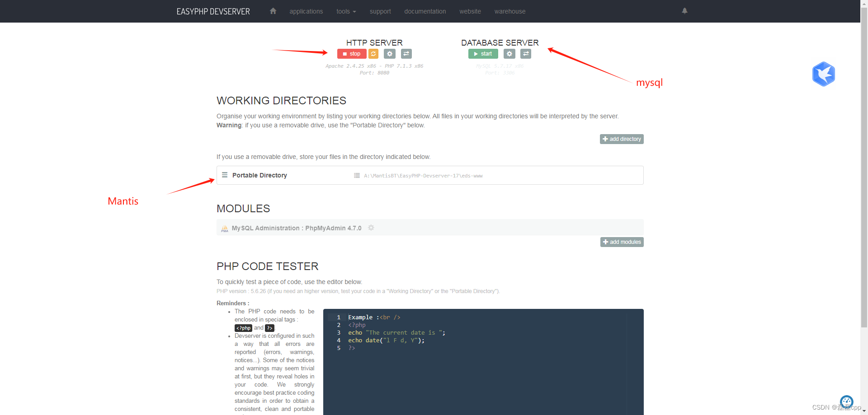Stop the HTTP server

352,54
